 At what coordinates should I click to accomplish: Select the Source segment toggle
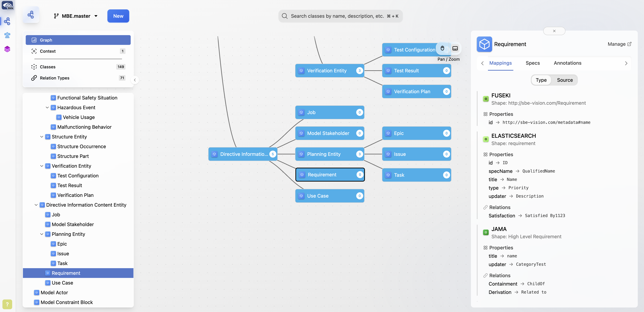tap(565, 80)
